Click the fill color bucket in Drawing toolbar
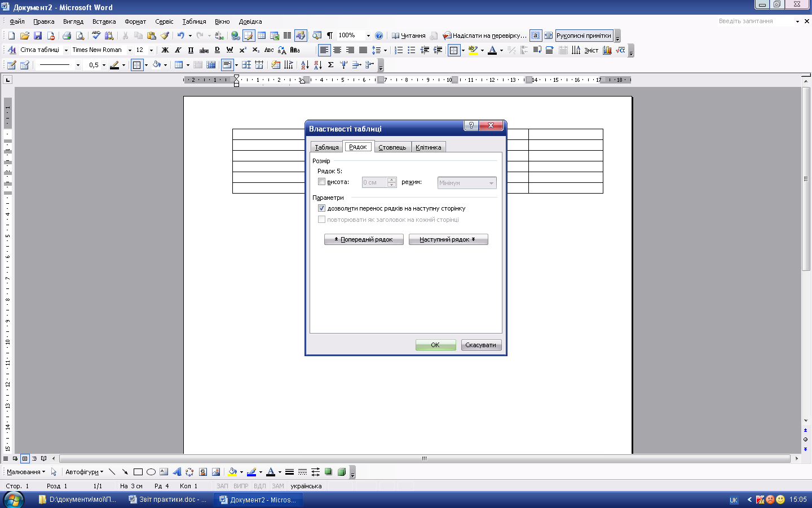This screenshot has width=812, height=508. 232,472
